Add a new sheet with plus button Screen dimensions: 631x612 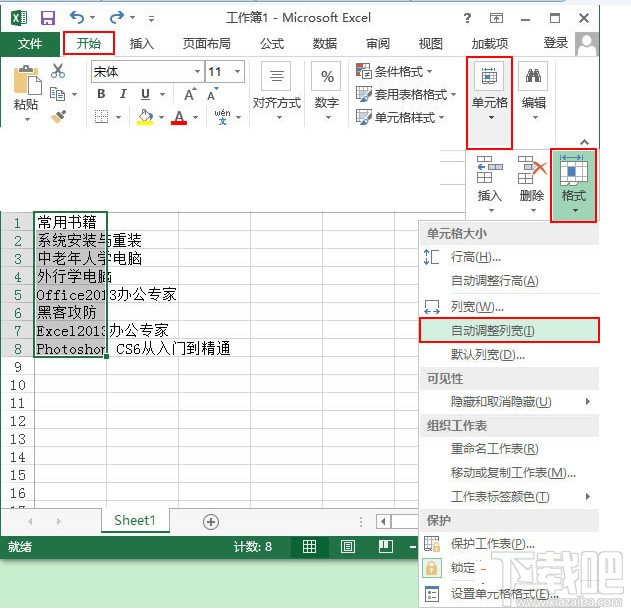click(211, 522)
